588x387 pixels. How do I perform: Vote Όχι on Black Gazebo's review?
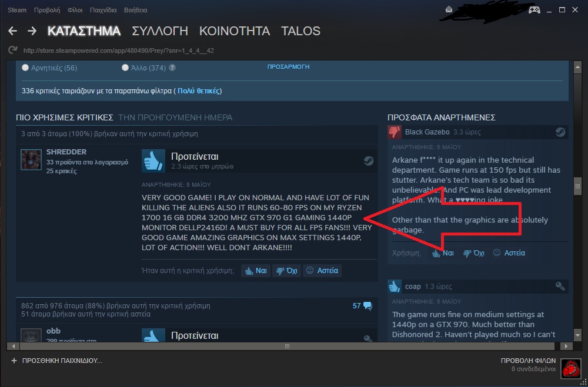[x=474, y=253]
